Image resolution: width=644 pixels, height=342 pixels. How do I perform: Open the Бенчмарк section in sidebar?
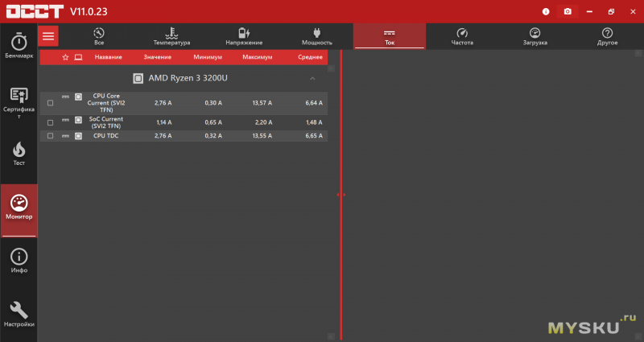tap(19, 45)
